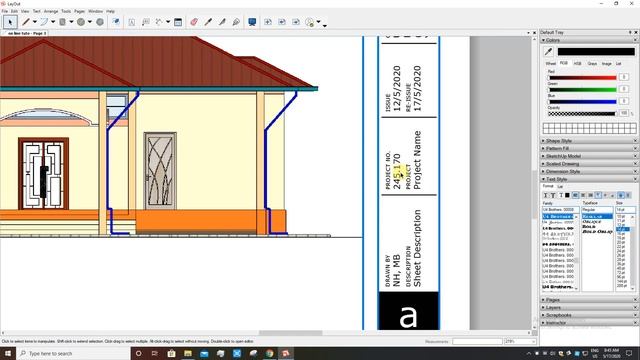The width and height of the screenshot is (640, 360).
Task: Choose the Linear Dimension tool
Action: [x=159, y=22]
